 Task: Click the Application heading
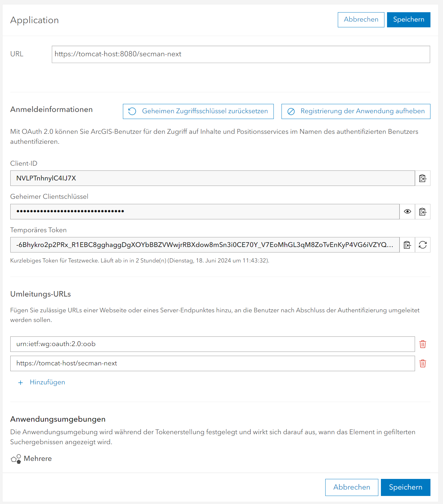(x=34, y=20)
